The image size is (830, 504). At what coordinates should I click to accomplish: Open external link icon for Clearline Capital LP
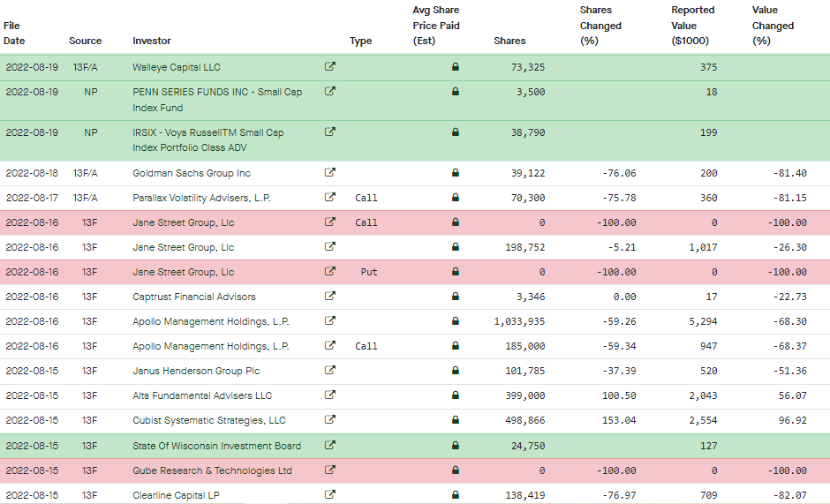(x=329, y=495)
